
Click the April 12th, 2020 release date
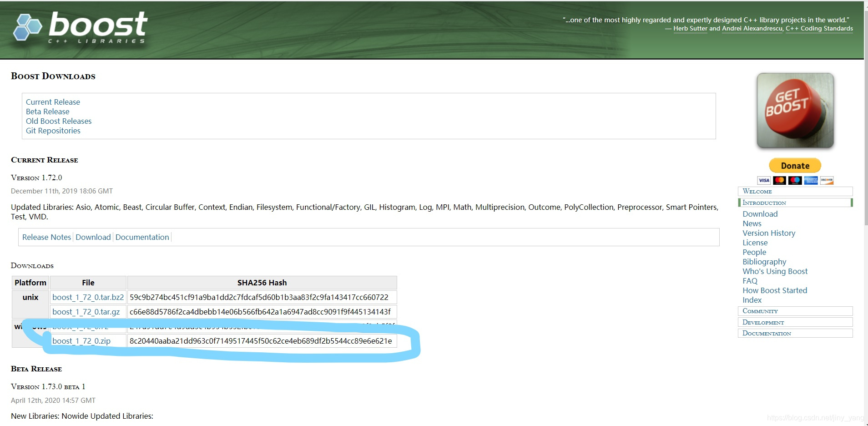tap(53, 401)
